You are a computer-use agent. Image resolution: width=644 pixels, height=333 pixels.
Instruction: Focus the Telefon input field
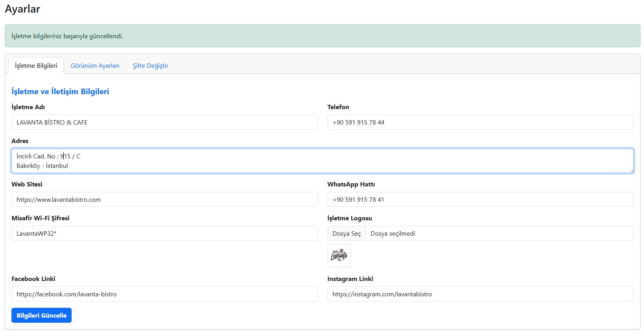coord(480,122)
